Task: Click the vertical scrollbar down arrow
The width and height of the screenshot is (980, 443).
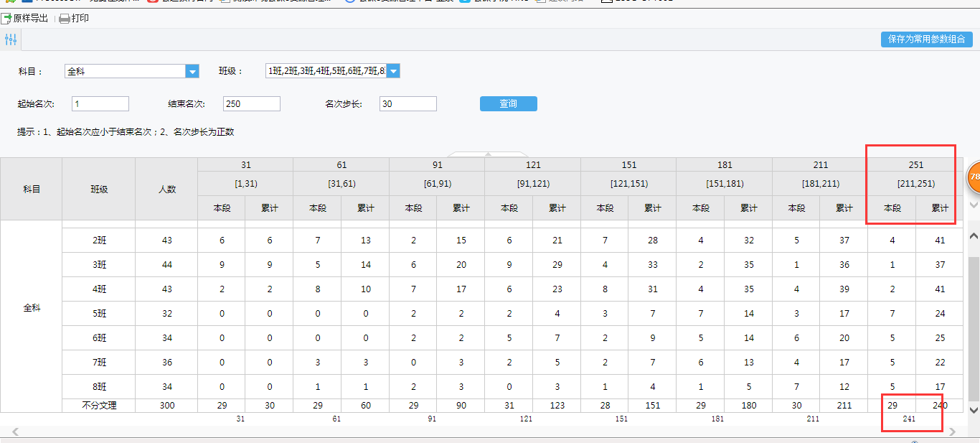Action: [x=974, y=409]
